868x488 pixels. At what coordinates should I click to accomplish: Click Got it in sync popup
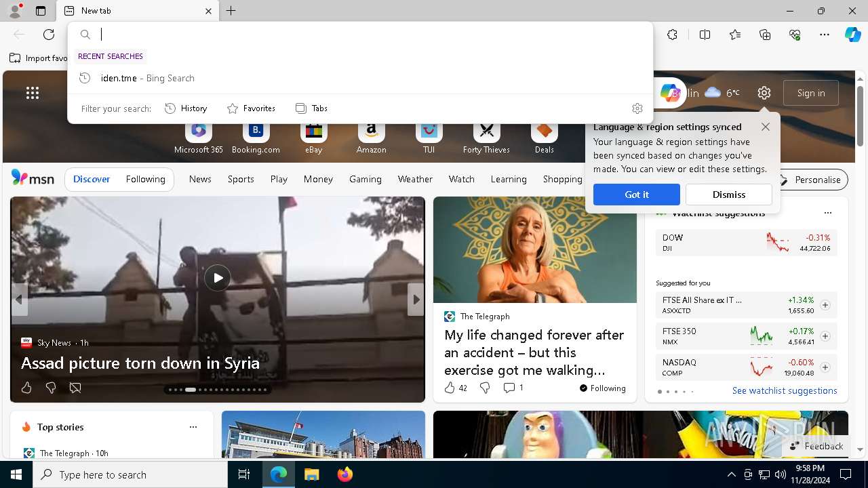636,195
